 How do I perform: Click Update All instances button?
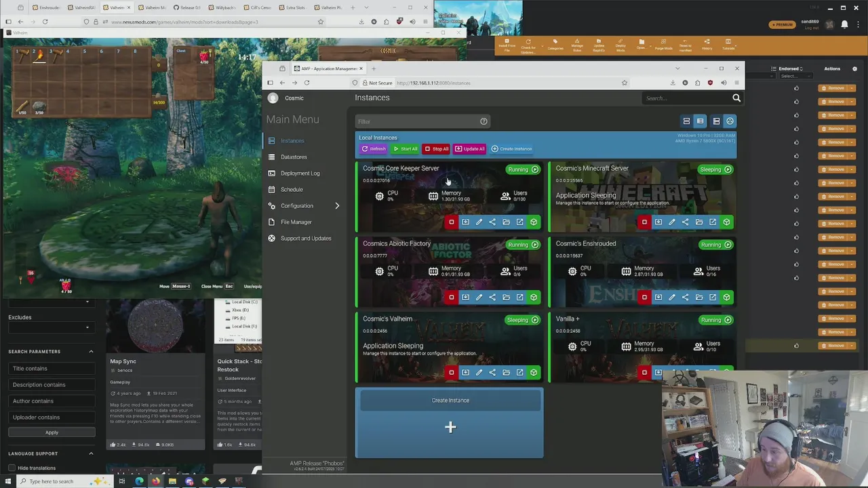coord(469,149)
